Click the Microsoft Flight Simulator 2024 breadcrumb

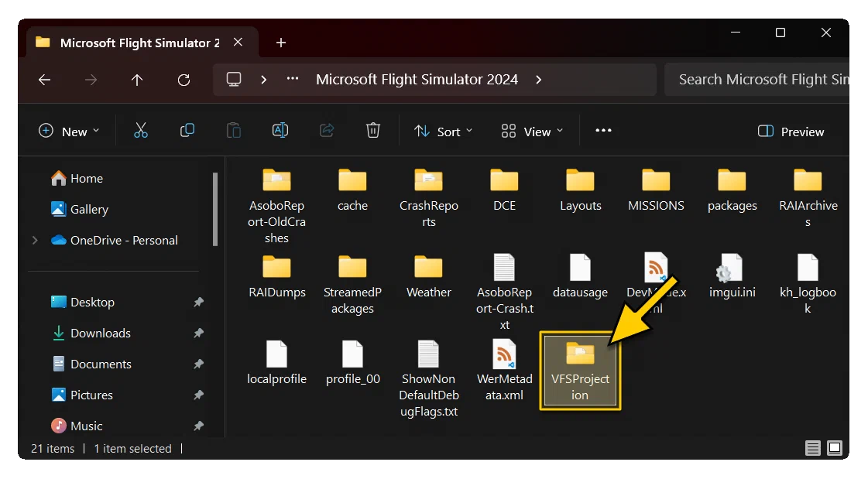pos(417,80)
